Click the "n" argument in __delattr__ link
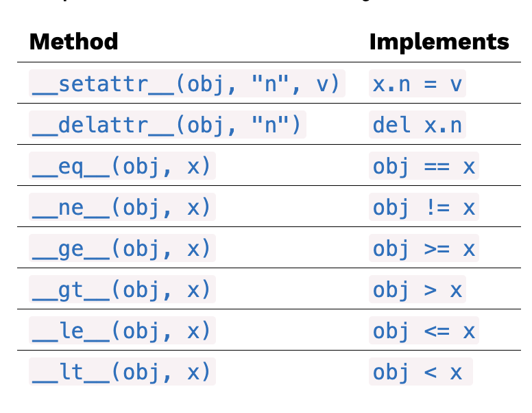532x413 pixels. tap(269, 124)
